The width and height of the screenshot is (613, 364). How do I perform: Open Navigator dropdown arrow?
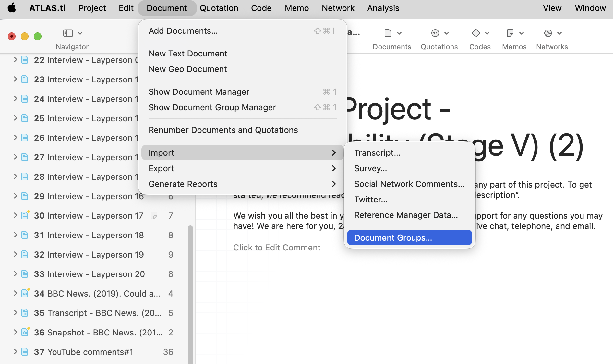click(x=80, y=33)
